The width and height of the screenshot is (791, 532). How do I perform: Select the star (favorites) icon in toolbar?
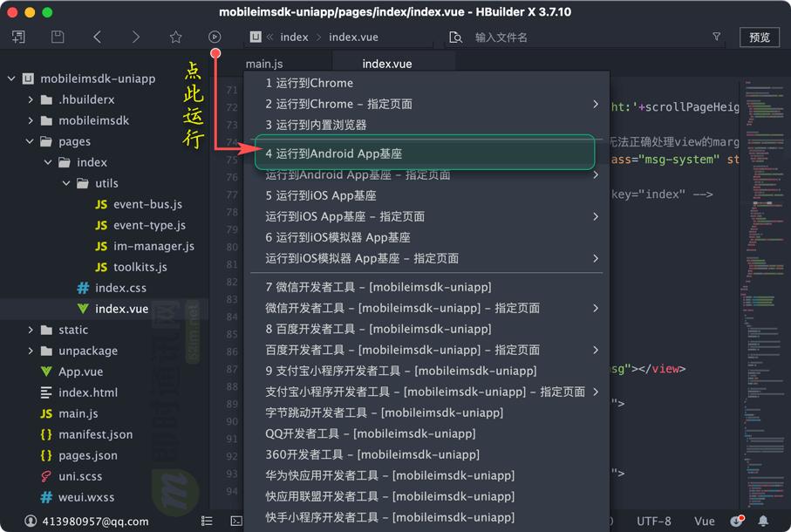tap(175, 38)
